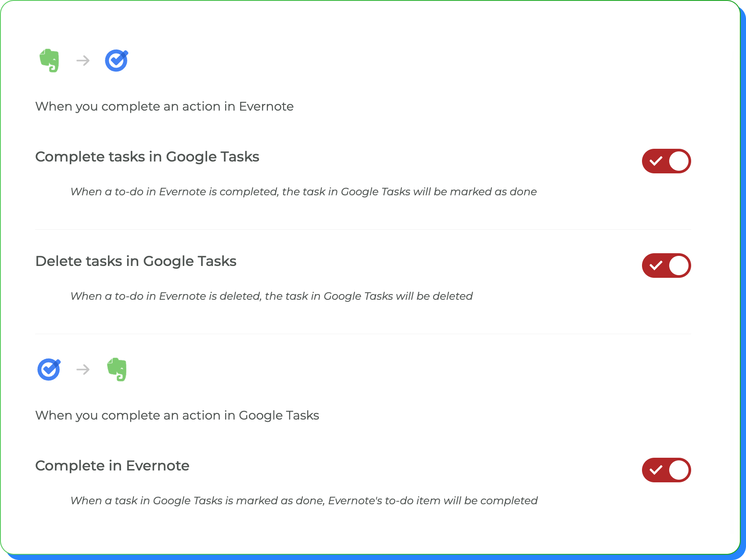Click the checkmark inside the top toggle
Image resolution: width=746 pixels, height=560 pixels.
657,161
